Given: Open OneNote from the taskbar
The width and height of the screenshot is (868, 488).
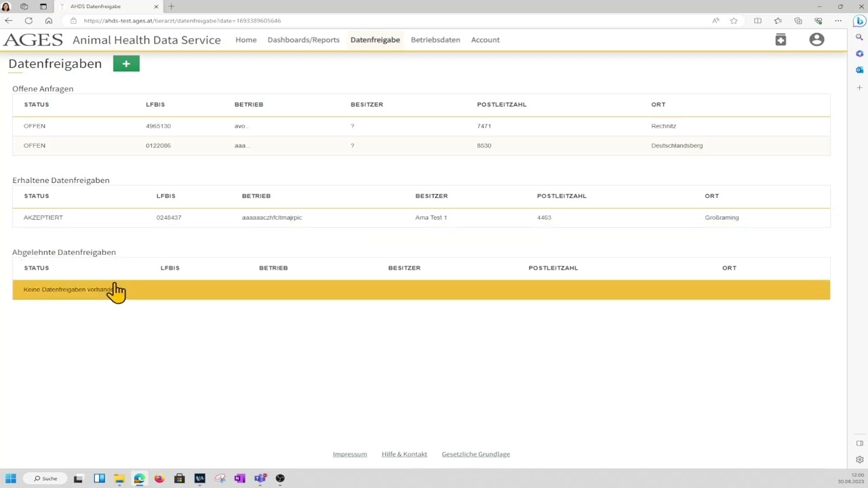Looking at the screenshot, I should [x=239, y=479].
